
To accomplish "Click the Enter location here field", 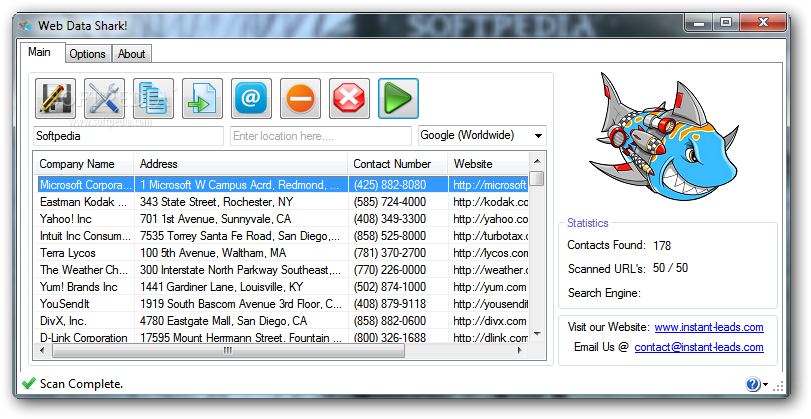I will pyautogui.click(x=321, y=136).
